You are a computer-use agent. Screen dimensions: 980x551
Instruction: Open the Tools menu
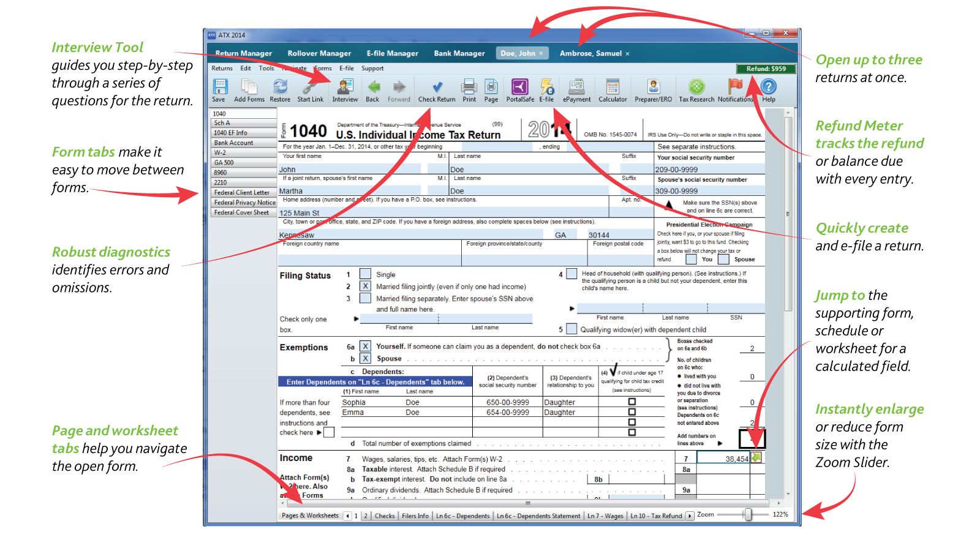(266, 69)
